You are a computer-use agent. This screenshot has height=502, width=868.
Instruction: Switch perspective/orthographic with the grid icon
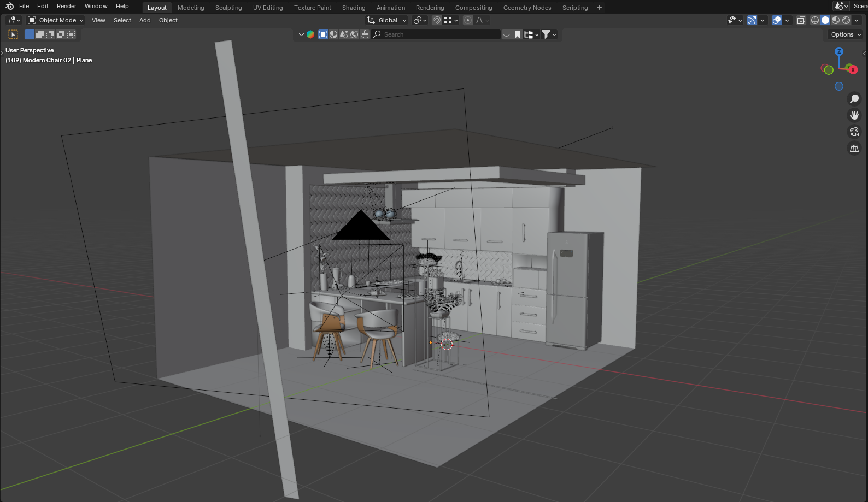(854, 148)
